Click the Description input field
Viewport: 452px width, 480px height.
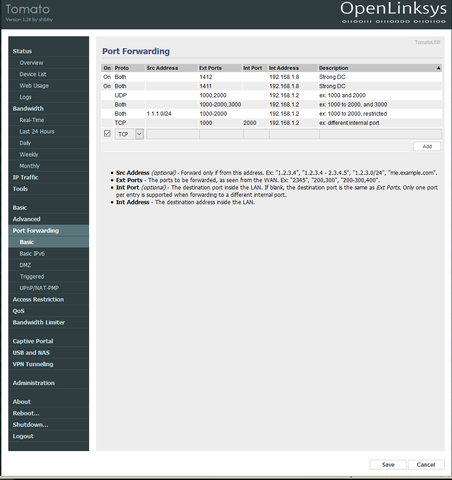[380, 134]
